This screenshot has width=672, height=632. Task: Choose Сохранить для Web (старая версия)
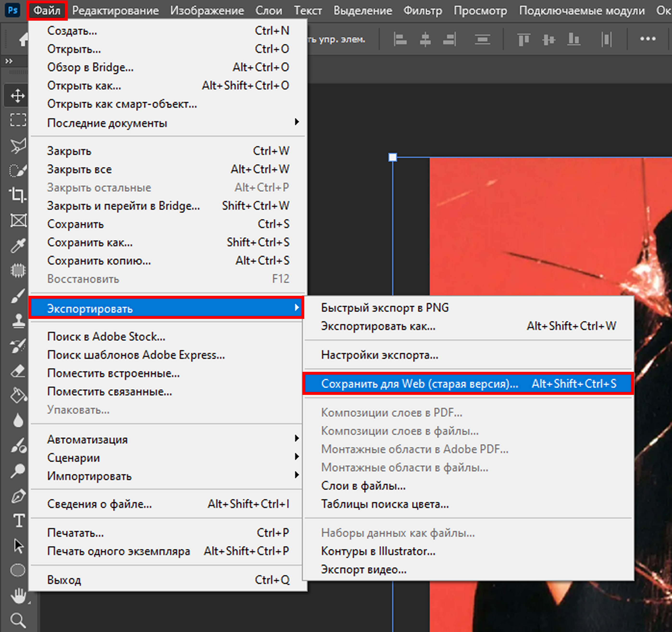[x=468, y=384]
